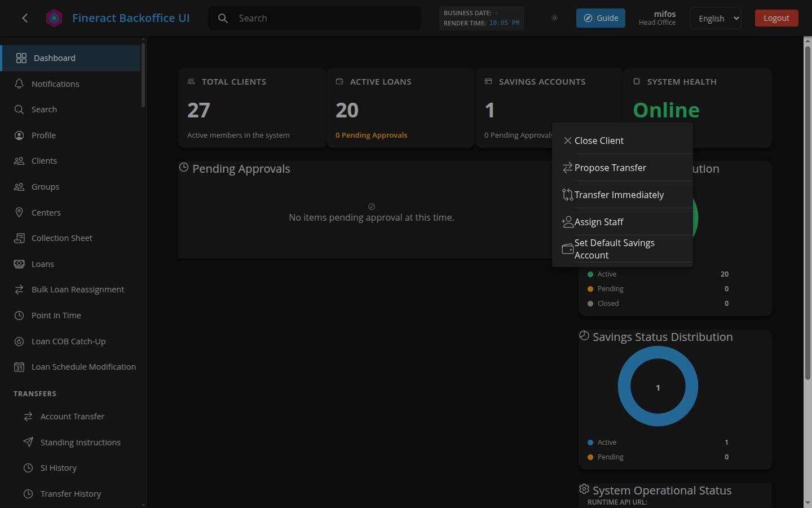812x508 pixels.
Task: Click the Fineract hexagon logo
Action: click(54, 18)
